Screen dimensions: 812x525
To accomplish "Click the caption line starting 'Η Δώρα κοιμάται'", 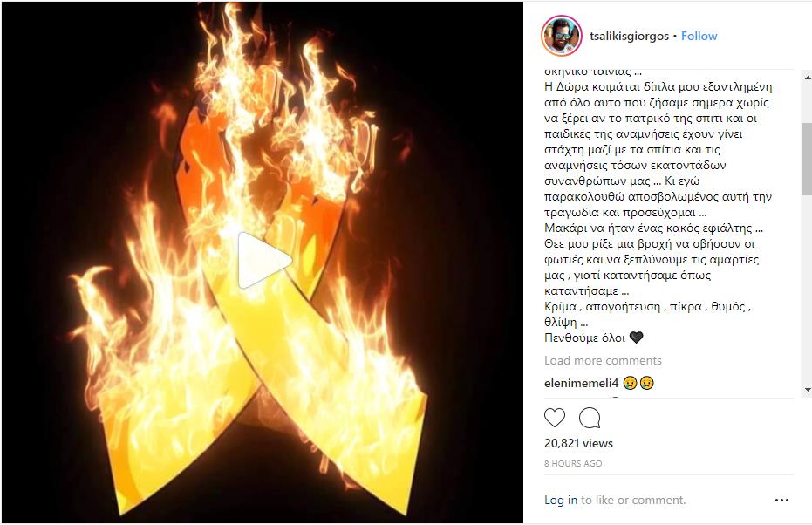I will [x=658, y=87].
